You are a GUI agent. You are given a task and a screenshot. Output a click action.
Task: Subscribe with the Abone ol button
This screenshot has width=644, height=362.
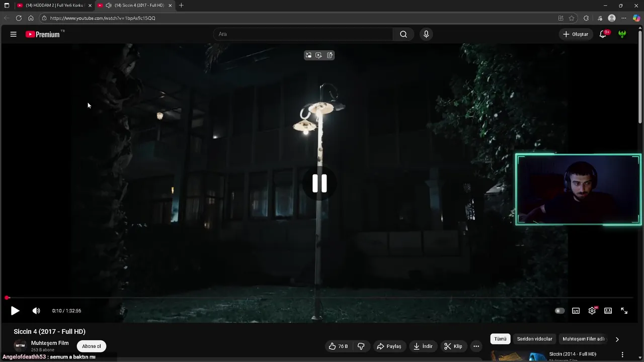[92, 346]
